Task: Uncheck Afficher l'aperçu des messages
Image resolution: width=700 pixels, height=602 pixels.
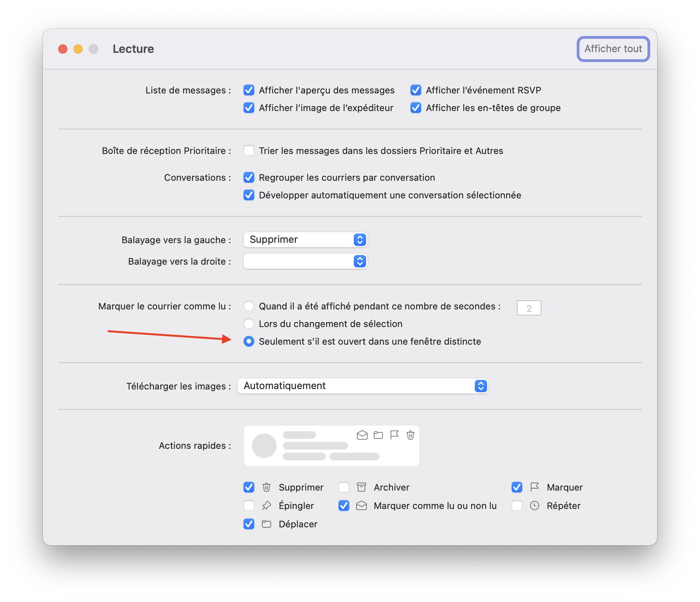Action: 249,90
